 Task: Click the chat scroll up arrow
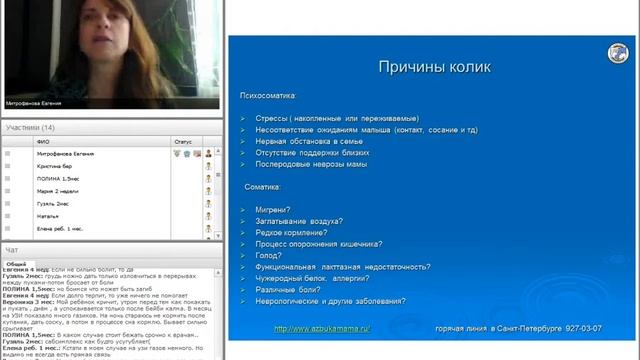218,272
